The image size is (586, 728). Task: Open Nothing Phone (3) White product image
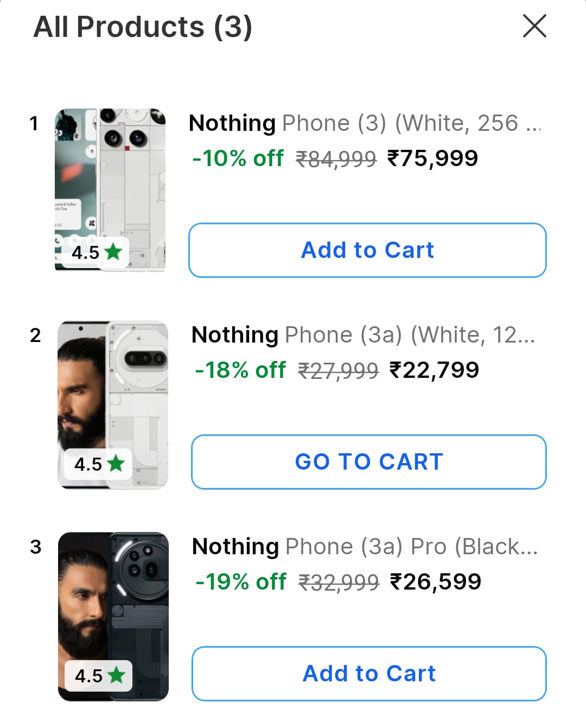[110, 179]
